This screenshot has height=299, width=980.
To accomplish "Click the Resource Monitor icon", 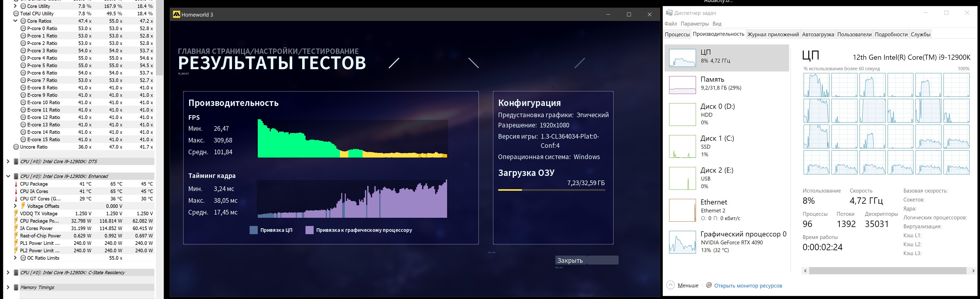I will (x=709, y=285).
